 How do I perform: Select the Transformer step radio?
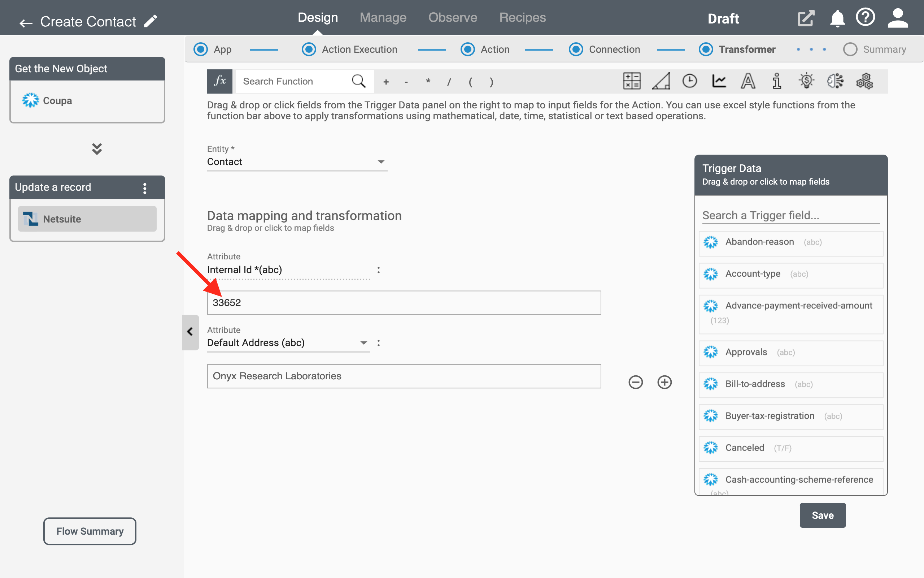(x=706, y=49)
